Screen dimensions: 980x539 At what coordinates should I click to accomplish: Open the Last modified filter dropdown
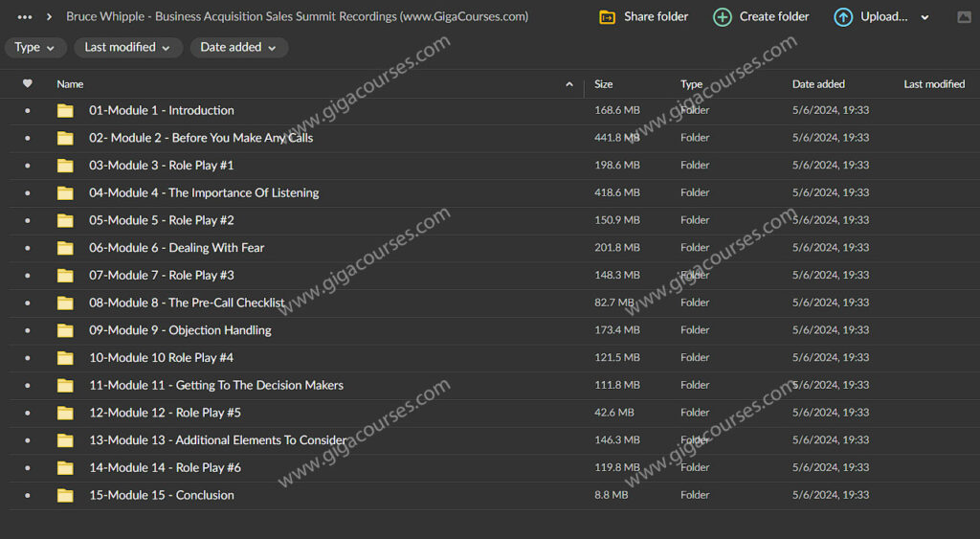tap(127, 48)
